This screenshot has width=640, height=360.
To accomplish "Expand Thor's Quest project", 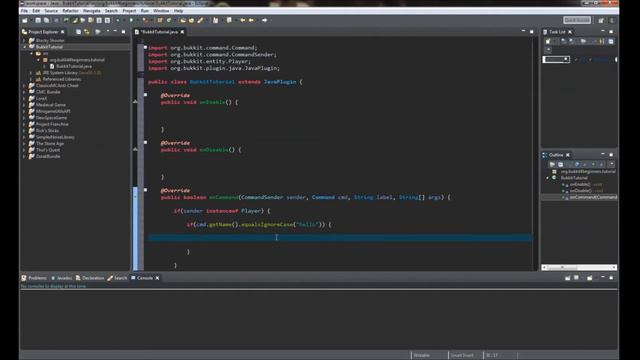I will tap(24, 150).
